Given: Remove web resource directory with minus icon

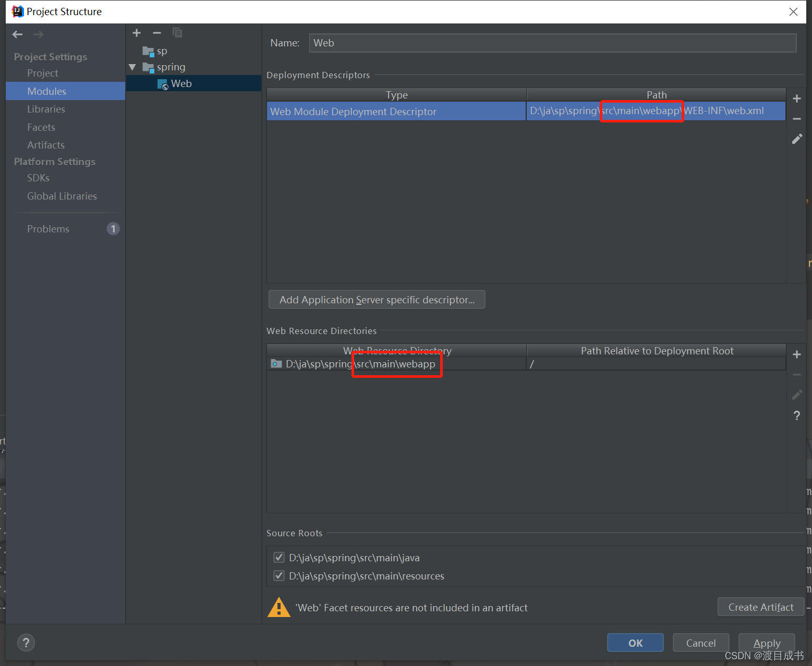Looking at the screenshot, I should [x=797, y=375].
